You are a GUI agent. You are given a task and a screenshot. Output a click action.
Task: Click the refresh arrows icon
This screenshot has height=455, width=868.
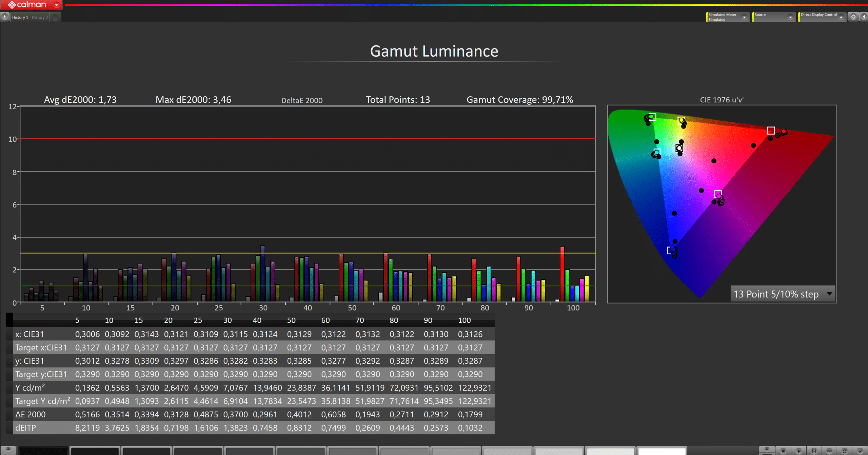click(x=845, y=451)
